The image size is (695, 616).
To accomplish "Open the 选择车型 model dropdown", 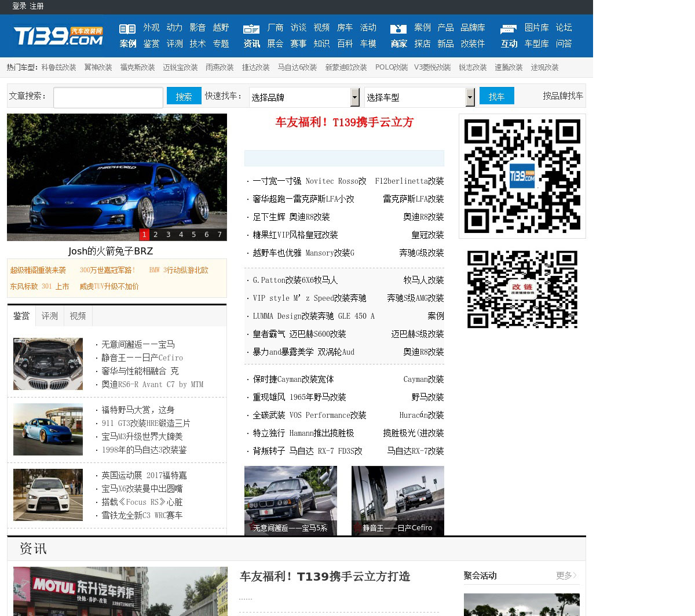I will point(419,97).
